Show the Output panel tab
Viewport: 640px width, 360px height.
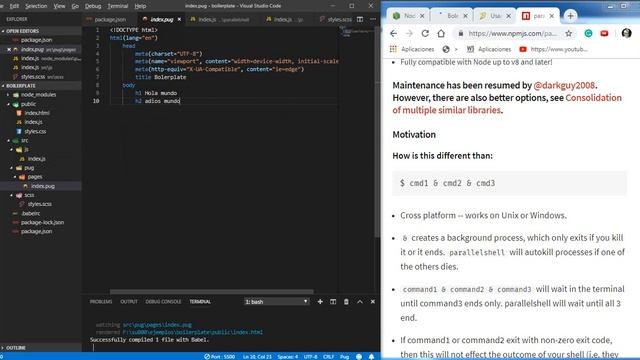pyautogui.click(x=129, y=302)
